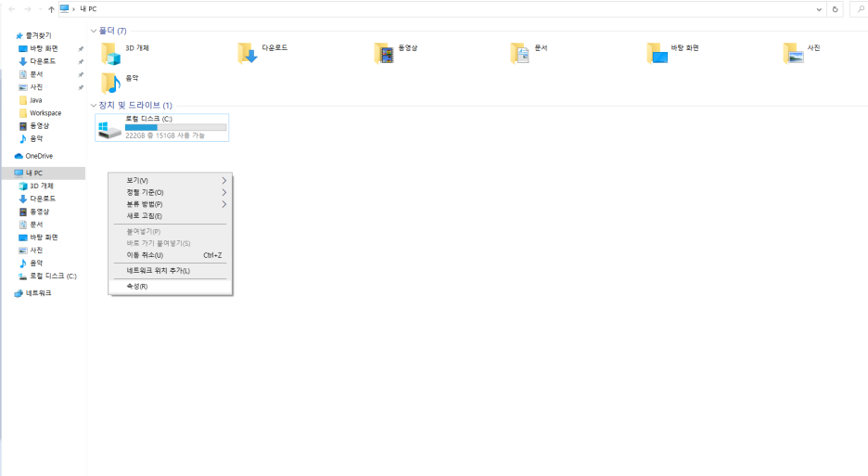
Task: Select the 로컬 디스크 (C:) drive icon
Action: click(109, 130)
